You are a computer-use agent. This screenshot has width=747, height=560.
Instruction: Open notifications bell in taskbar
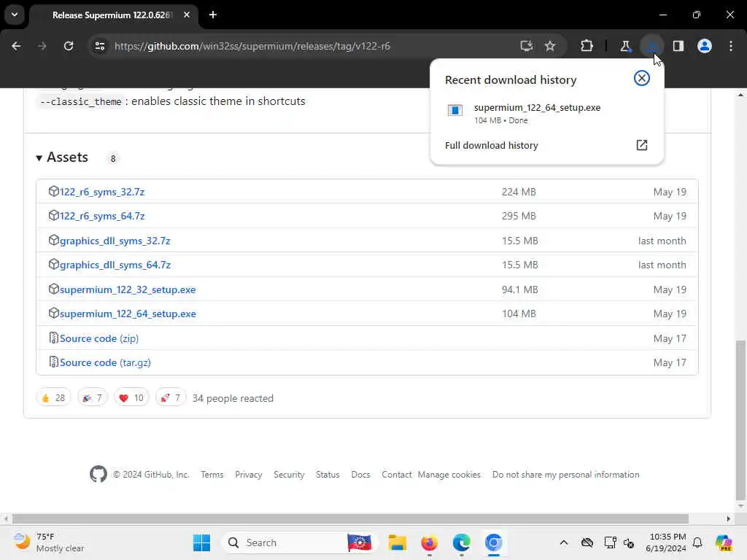point(697,542)
